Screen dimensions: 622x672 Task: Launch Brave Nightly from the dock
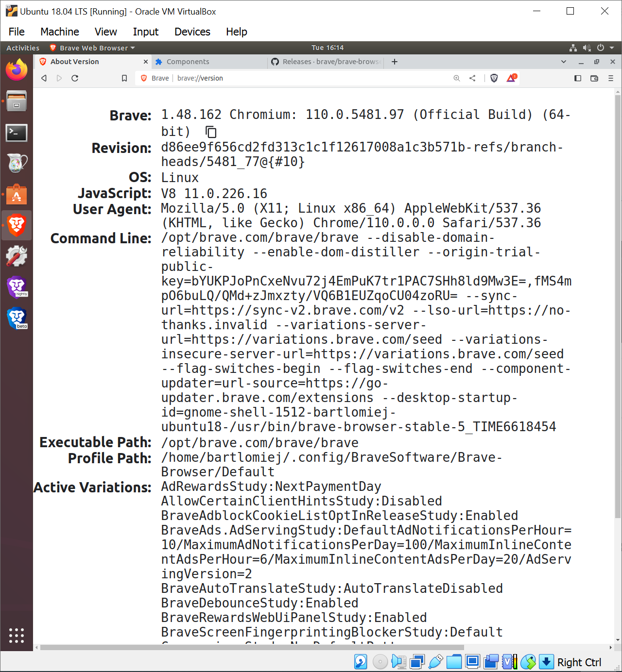click(17, 286)
